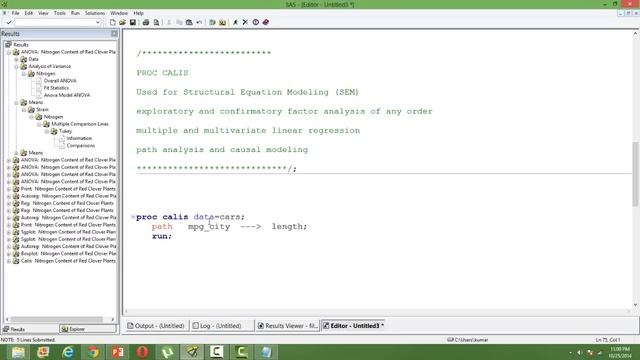
Task: Click the Break circle toolbar icon
Action: tap(256, 22)
